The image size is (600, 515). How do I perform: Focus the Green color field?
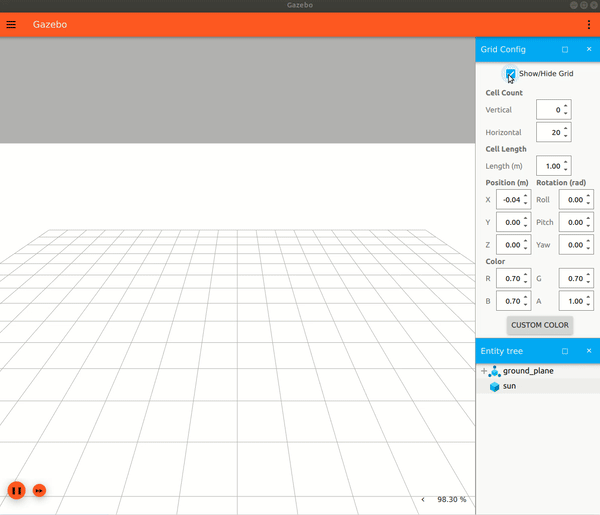(x=576, y=279)
